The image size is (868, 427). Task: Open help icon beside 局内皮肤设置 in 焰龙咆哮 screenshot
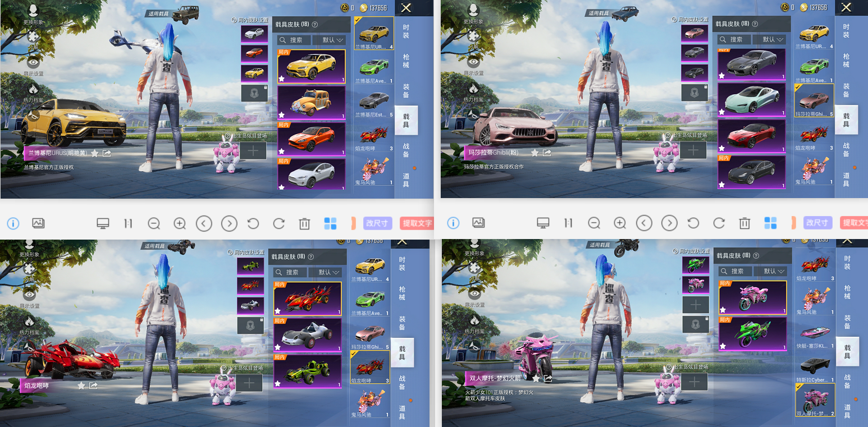coord(230,252)
